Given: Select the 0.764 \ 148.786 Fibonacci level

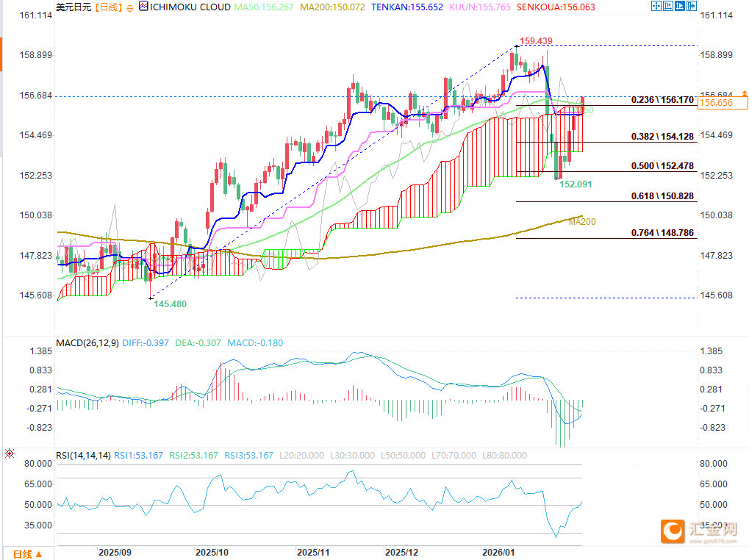Looking at the screenshot, I should [x=662, y=233].
